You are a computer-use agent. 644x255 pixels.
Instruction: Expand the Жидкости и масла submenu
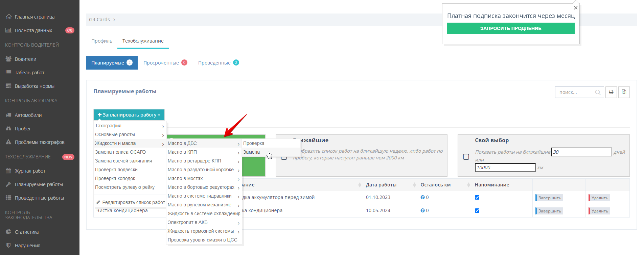click(130, 143)
